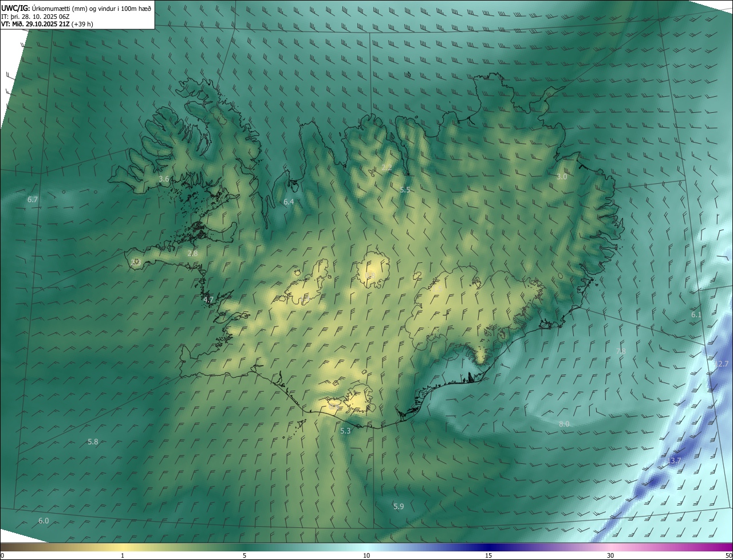Click the 3.0 value in northeast Iceland
733x560 pixels.
[562, 177]
